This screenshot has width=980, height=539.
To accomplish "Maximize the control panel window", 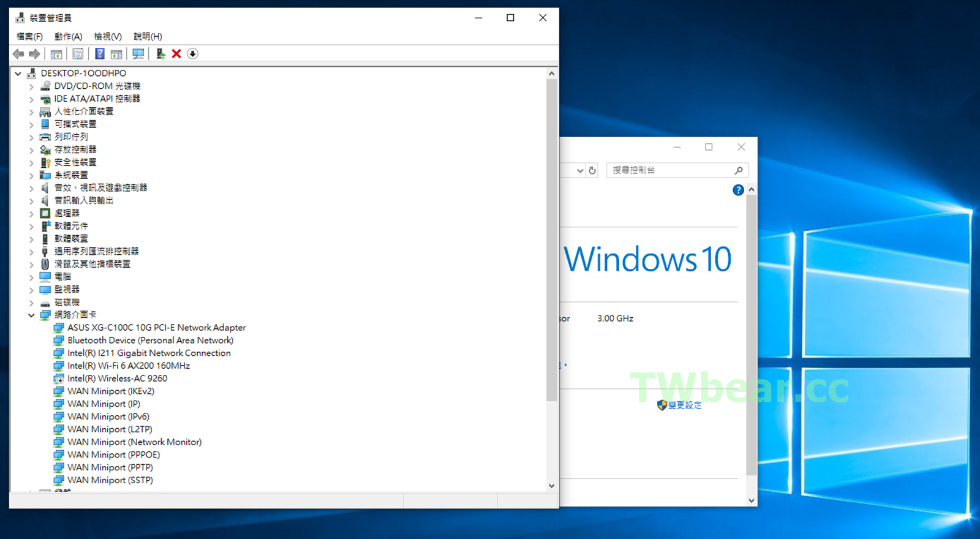I will [709, 147].
